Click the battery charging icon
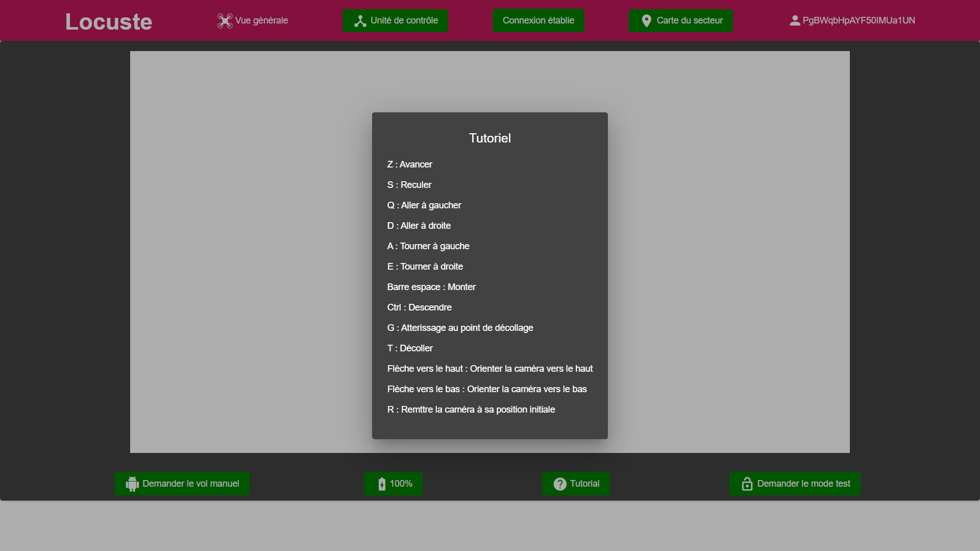 [382, 484]
